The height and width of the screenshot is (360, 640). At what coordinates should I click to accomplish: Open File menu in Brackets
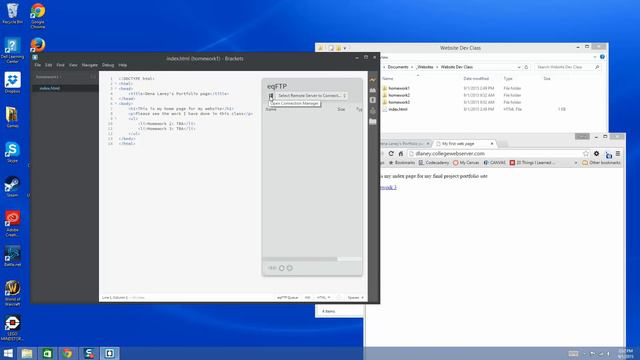click(x=38, y=65)
